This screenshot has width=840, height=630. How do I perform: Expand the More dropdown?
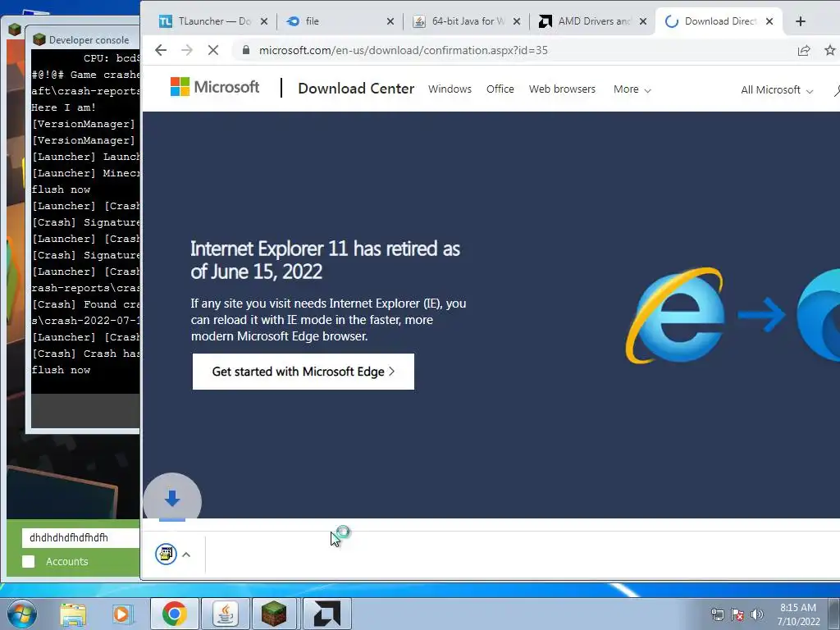(632, 89)
